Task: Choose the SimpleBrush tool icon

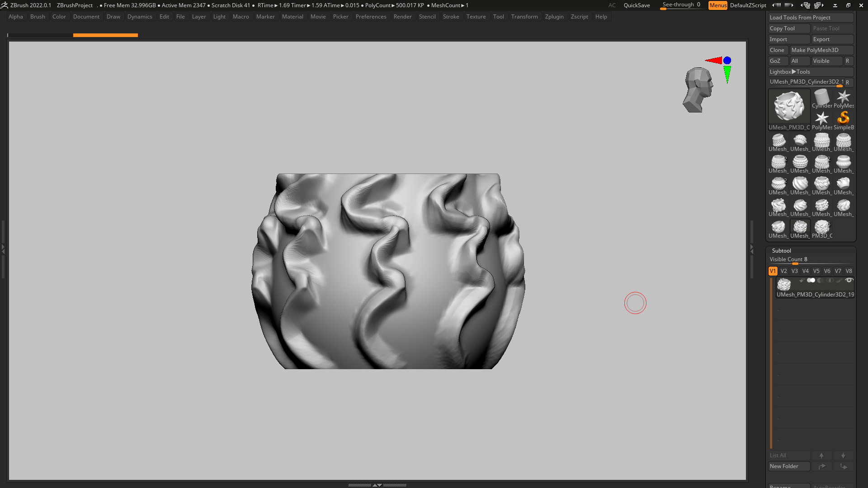Action: 843,120
